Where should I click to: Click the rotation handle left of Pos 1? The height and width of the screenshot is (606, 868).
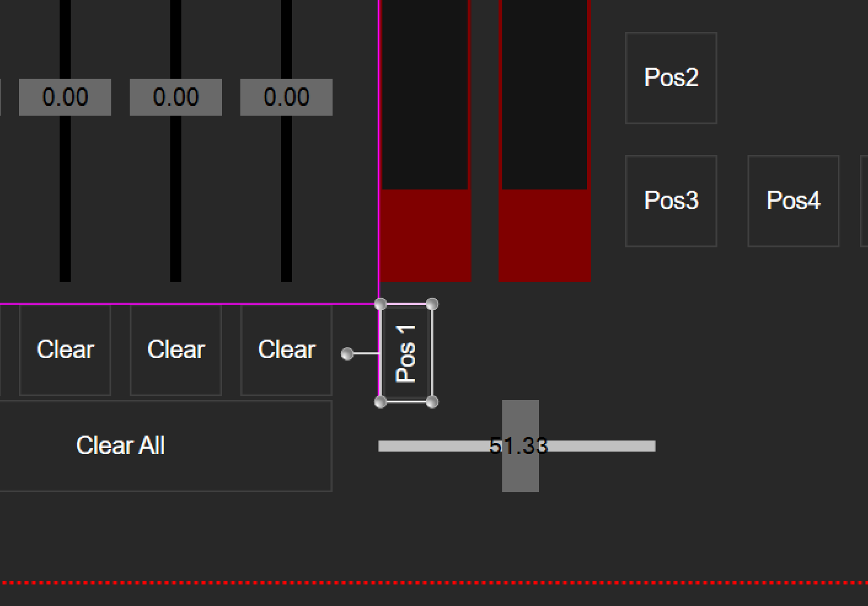pyautogui.click(x=347, y=354)
